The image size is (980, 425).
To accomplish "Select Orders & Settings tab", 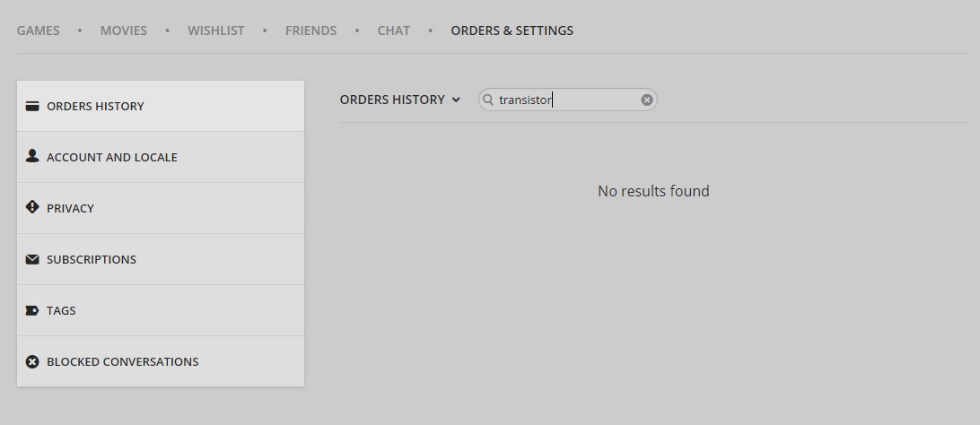I will point(512,30).
